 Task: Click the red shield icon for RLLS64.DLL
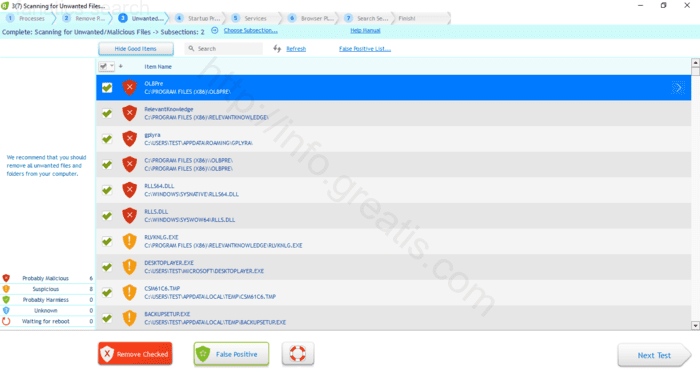(x=129, y=190)
